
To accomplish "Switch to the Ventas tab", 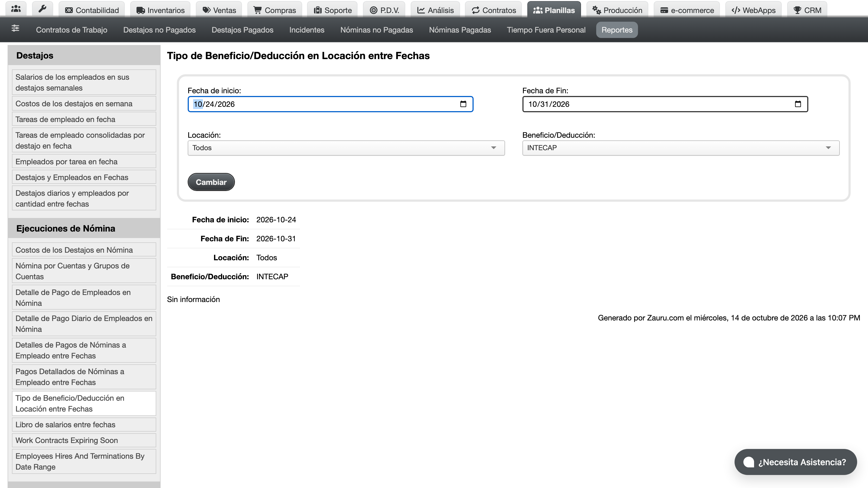I will (x=219, y=10).
